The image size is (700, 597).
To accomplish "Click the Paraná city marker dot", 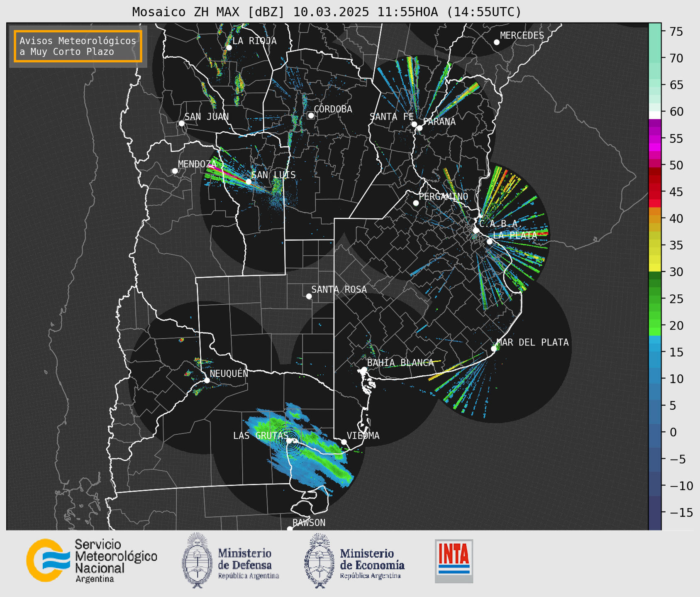I will (x=420, y=128).
